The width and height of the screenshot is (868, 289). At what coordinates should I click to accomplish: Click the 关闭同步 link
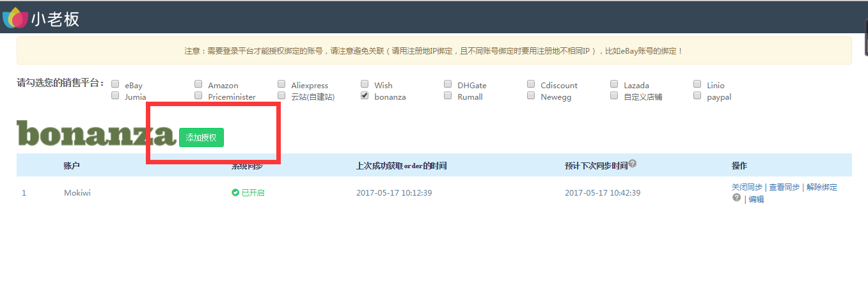pos(746,187)
